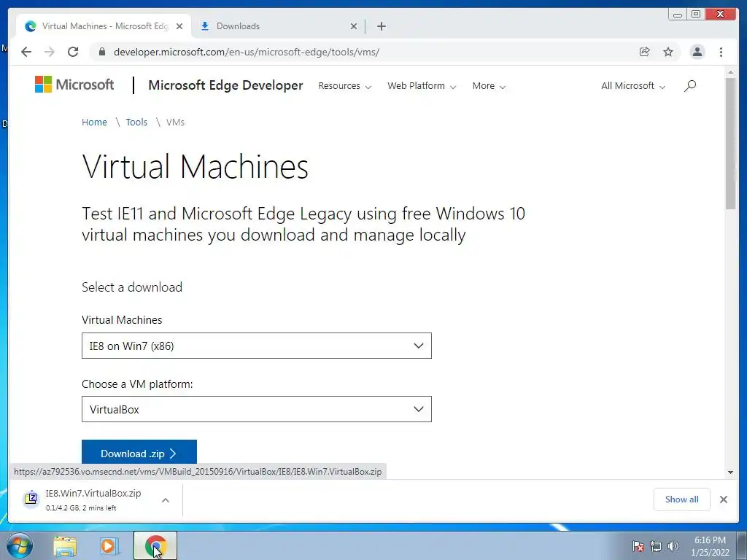Screen dimensions: 747x560
Task: Launch Windows Media Player from taskbar
Action: pyautogui.click(x=109, y=546)
